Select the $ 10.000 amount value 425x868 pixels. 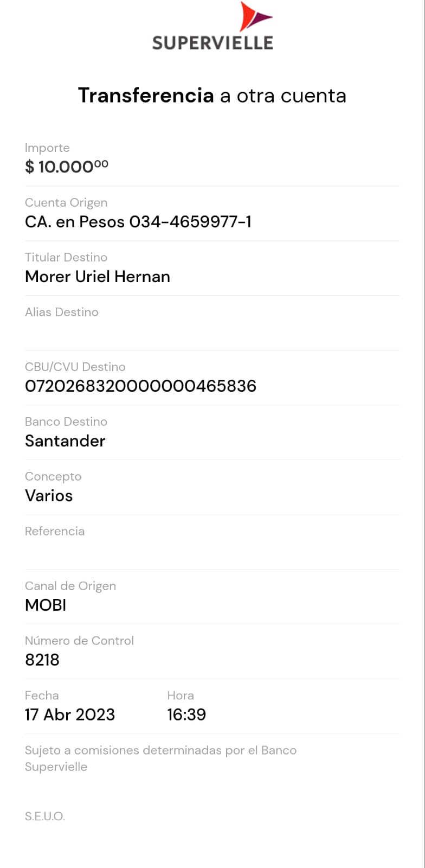point(66,167)
